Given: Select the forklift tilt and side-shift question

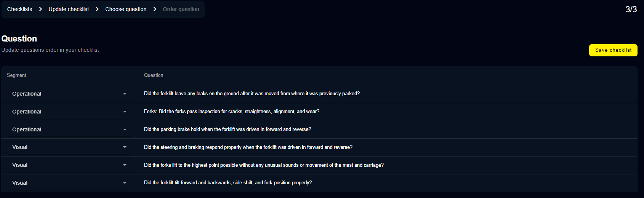Looking at the screenshot, I should pos(227,183).
